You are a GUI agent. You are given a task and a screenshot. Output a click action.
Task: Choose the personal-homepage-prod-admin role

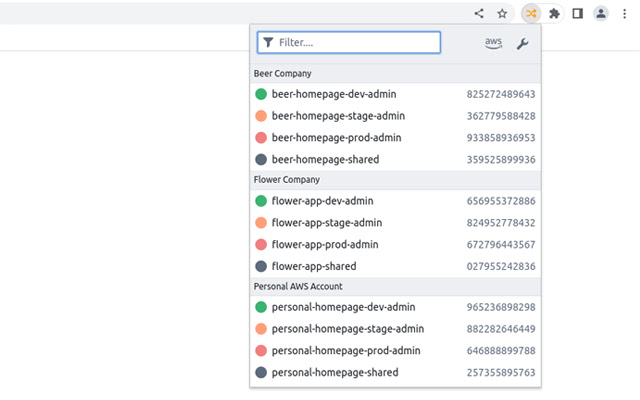(x=396, y=351)
